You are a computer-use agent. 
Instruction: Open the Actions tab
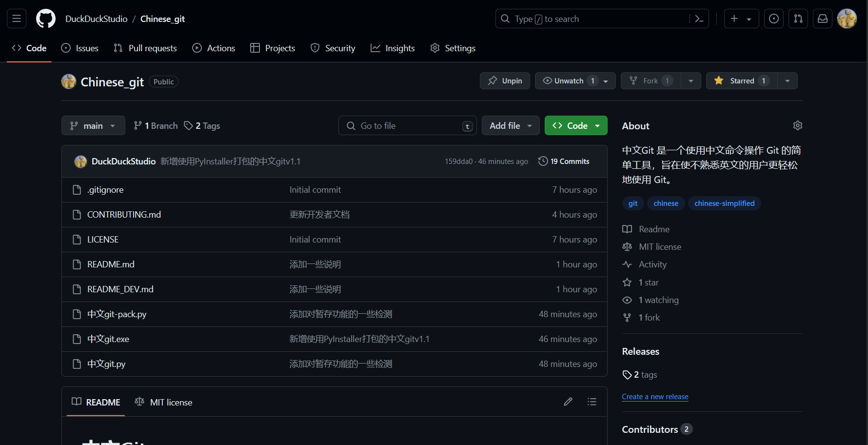click(x=214, y=48)
